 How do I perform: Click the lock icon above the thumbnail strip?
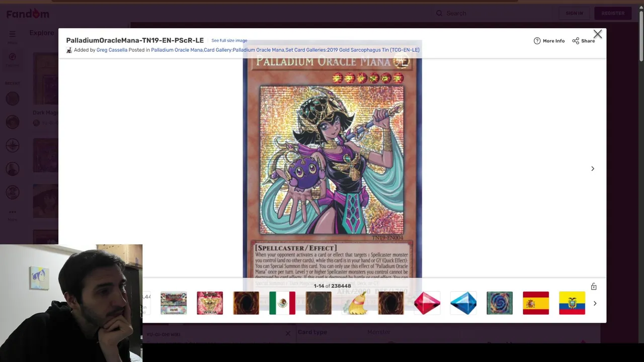coord(594,287)
